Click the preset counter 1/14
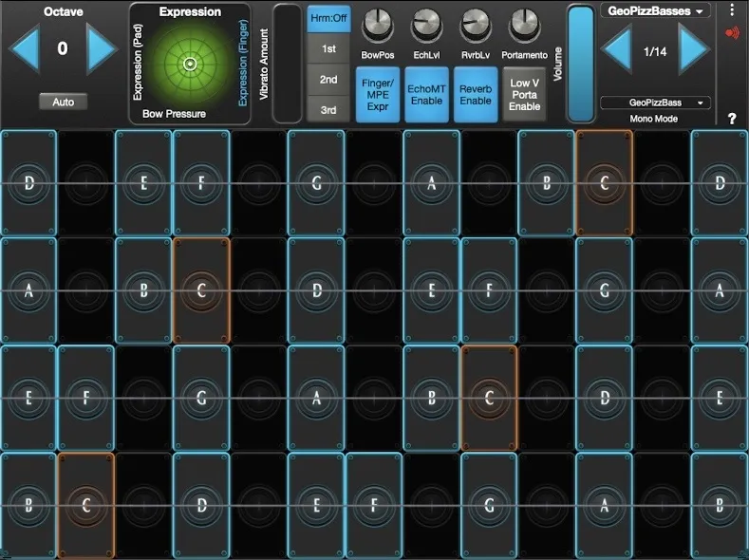The width and height of the screenshot is (749, 560). 655,51
